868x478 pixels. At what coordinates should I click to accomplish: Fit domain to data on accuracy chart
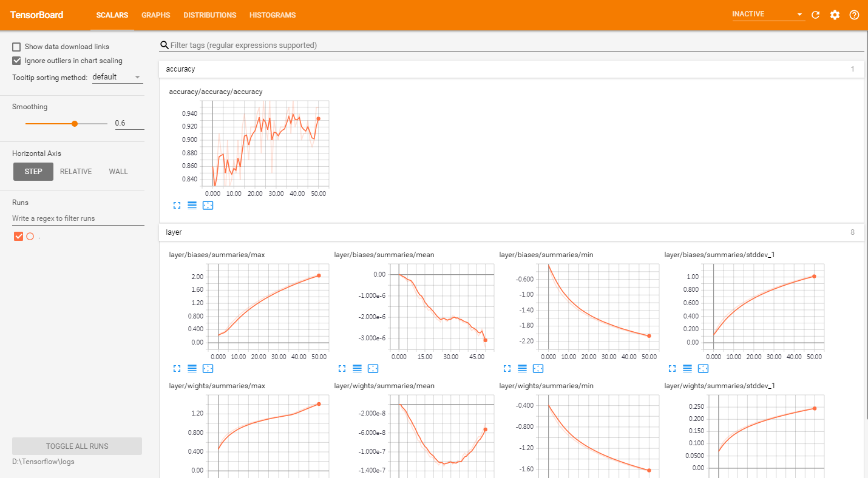(x=208, y=206)
